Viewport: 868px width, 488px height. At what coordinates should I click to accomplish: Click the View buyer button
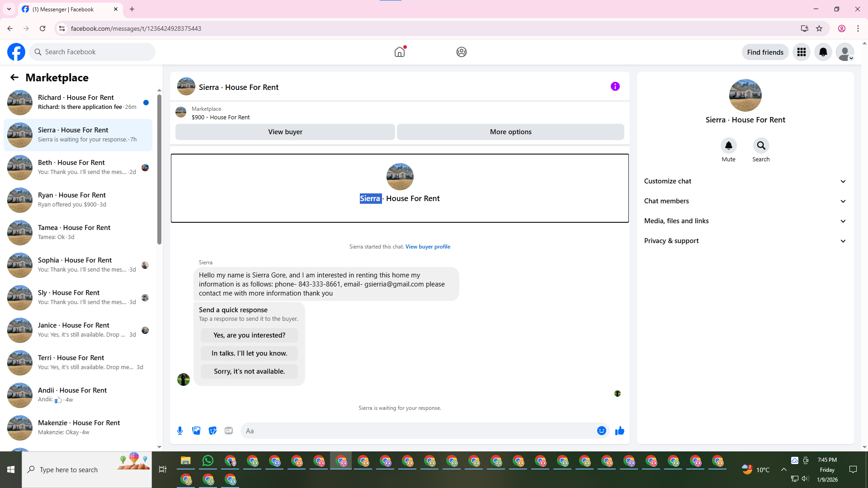click(x=285, y=132)
